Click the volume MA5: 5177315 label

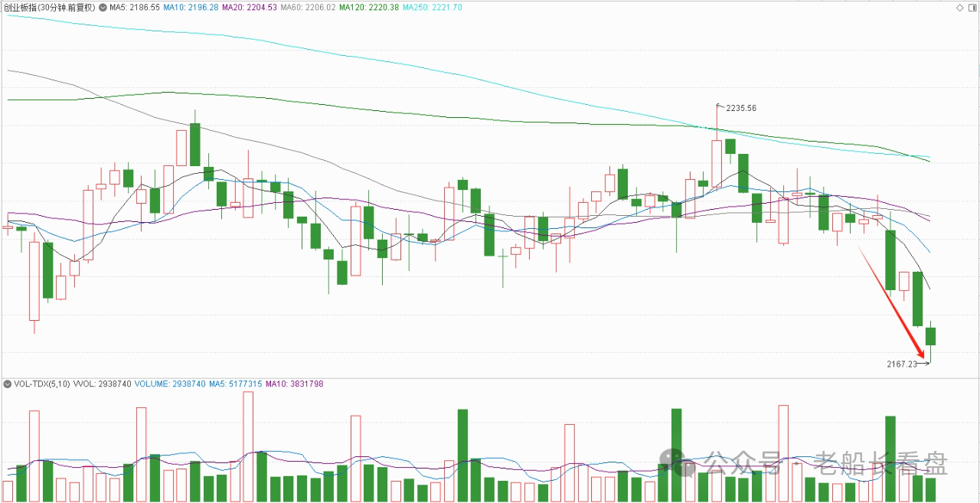coord(235,383)
